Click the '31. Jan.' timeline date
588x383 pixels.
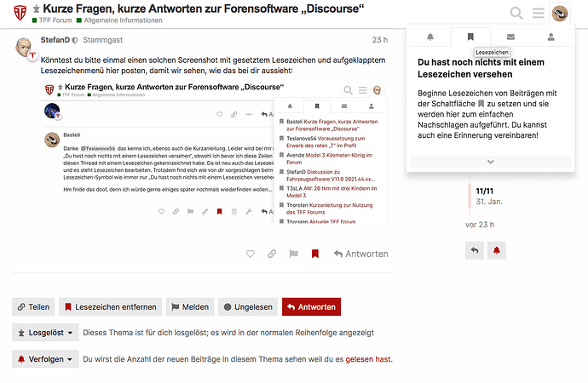(x=489, y=202)
